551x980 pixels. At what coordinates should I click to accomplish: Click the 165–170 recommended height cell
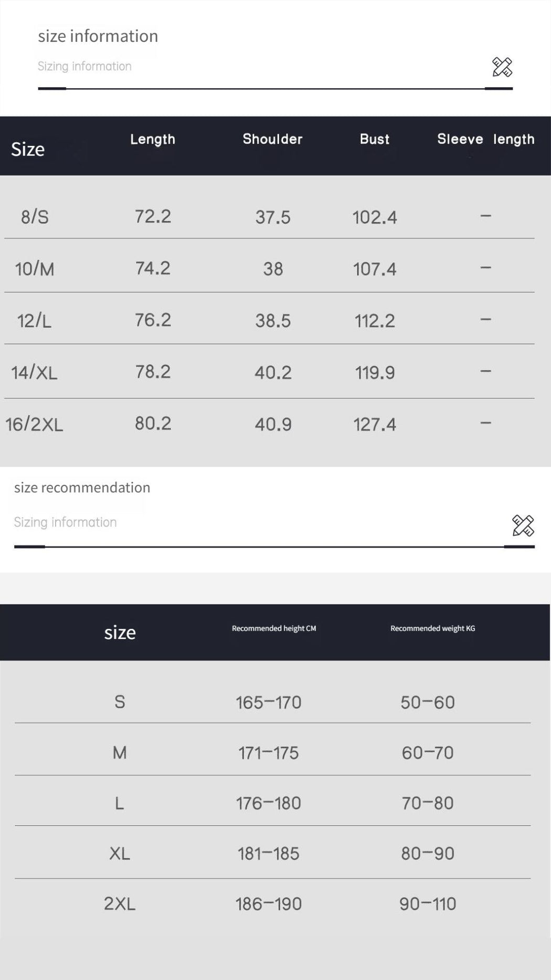pyautogui.click(x=268, y=702)
